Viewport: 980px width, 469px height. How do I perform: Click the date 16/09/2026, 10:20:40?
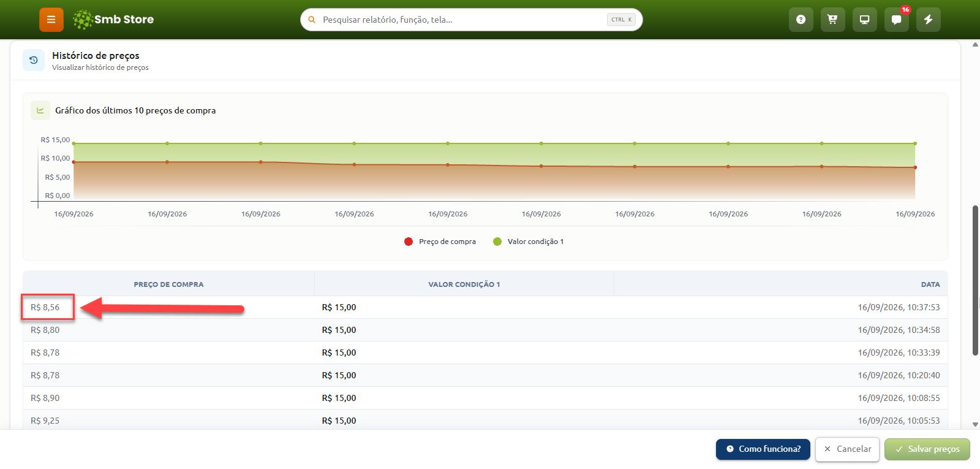(x=899, y=375)
